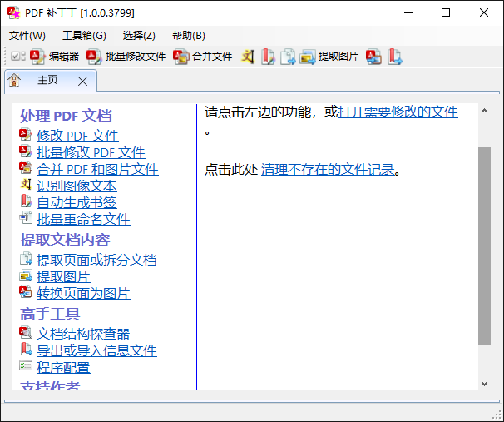The height and width of the screenshot is (422, 504).
Task: Click the 高手工具 heading
Action: [50, 314]
